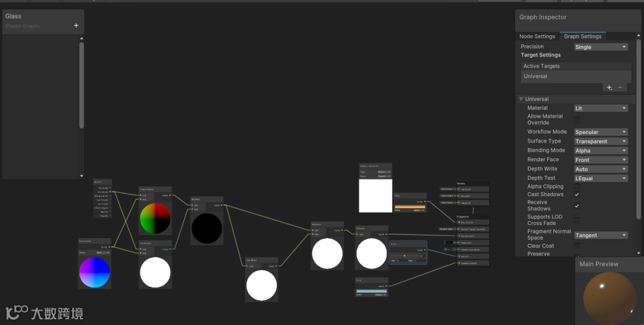Click the blackboard scroll-down arrow
The width and height of the screenshot is (644, 325).
click(x=81, y=176)
